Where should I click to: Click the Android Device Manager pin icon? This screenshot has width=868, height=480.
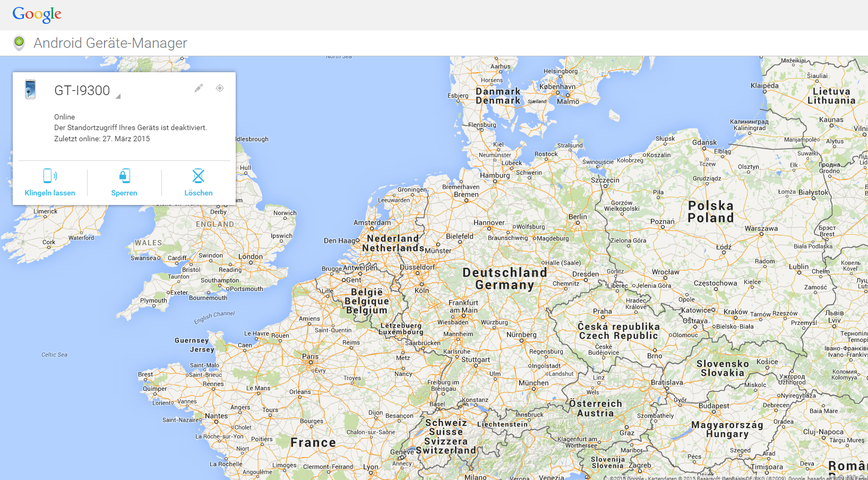19,43
